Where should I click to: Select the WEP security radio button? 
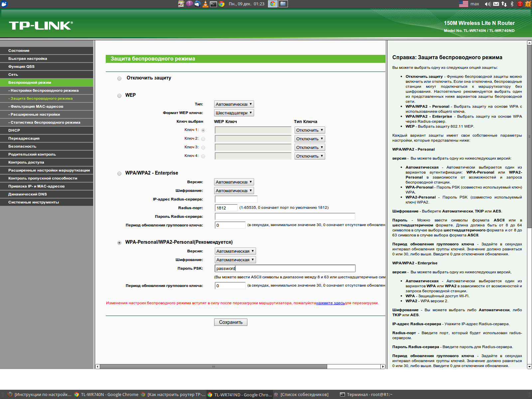(119, 96)
